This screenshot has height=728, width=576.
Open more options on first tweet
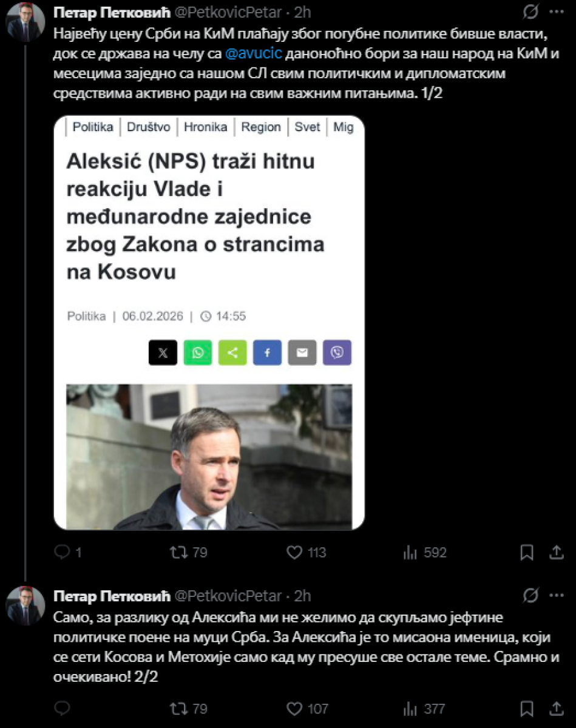[556, 12]
